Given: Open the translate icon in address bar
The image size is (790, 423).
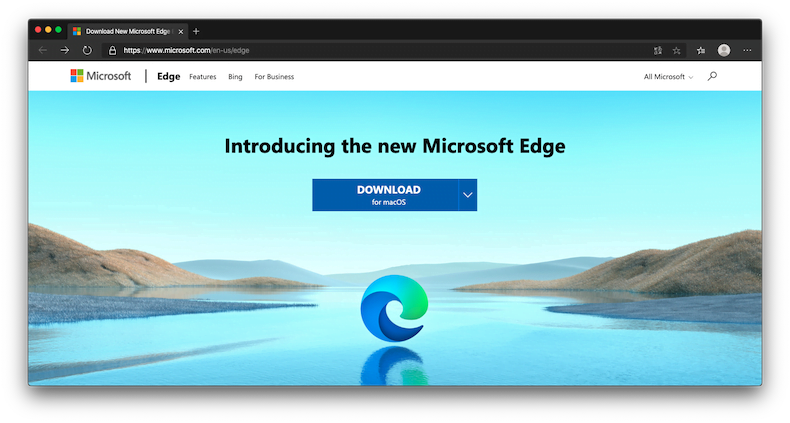Looking at the screenshot, I should (657, 50).
